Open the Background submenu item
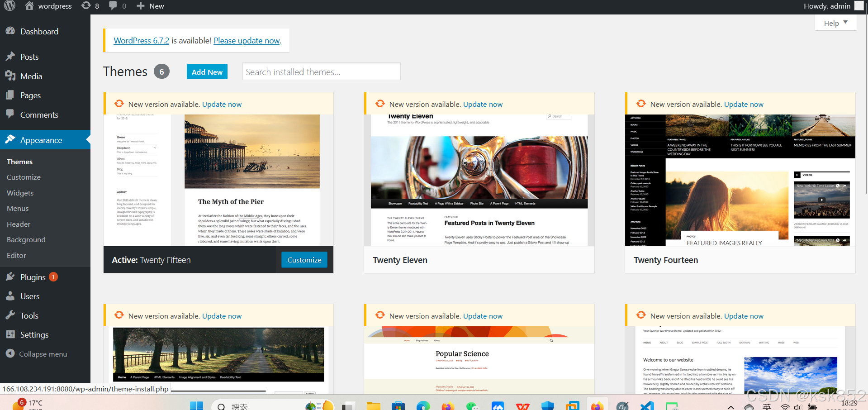 [x=26, y=239]
